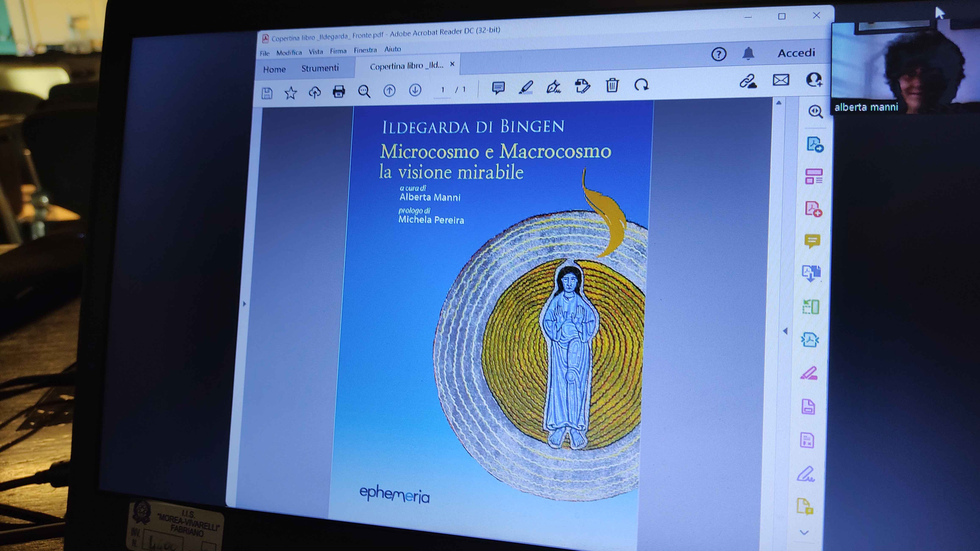Save the PDF using the floppy disk icon
980x551 pixels.
click(x=267, y=93)
